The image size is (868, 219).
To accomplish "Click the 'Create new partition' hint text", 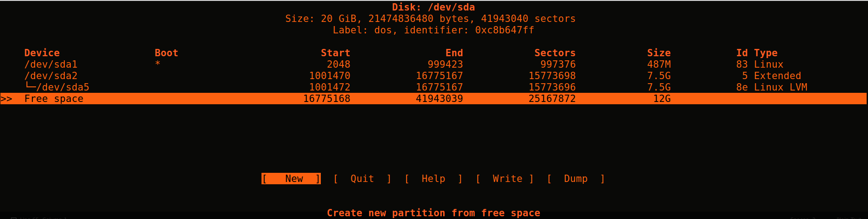I will coord(433,213).
